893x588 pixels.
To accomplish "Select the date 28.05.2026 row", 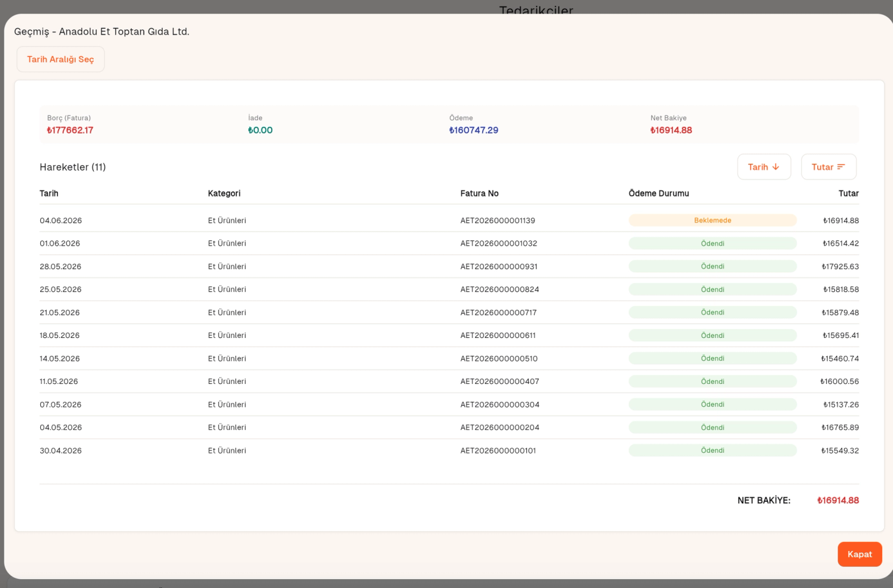I will pyautogui.click(x=449, y=267).
